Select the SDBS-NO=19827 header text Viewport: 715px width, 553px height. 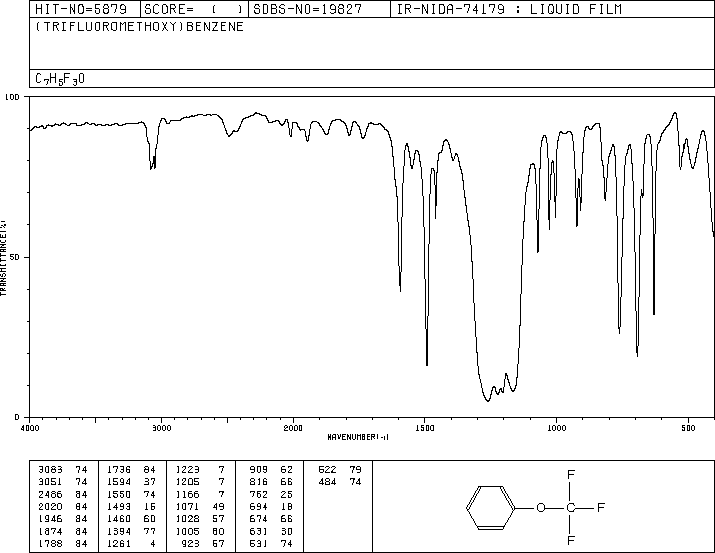tap(307, 9)
